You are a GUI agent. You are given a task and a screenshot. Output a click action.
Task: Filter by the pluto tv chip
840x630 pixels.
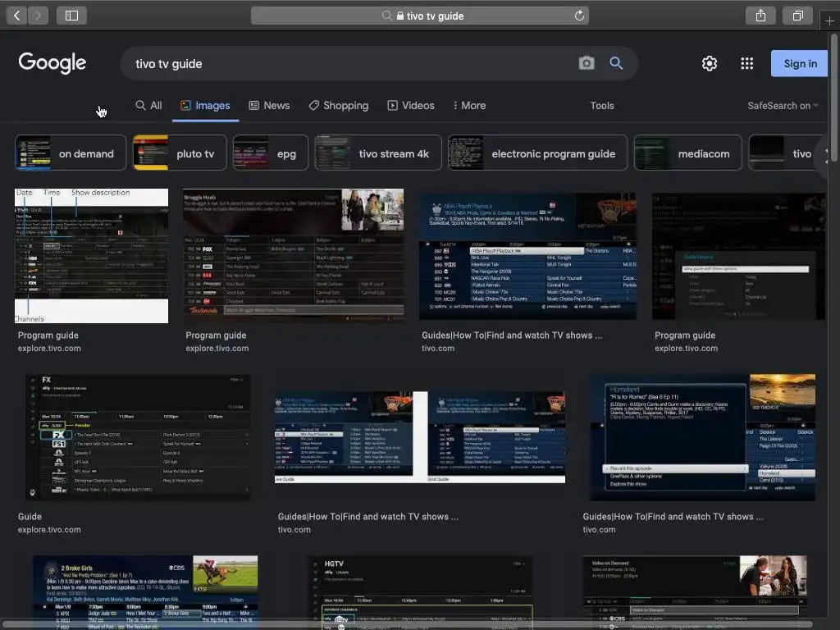[x=180, y=153]
